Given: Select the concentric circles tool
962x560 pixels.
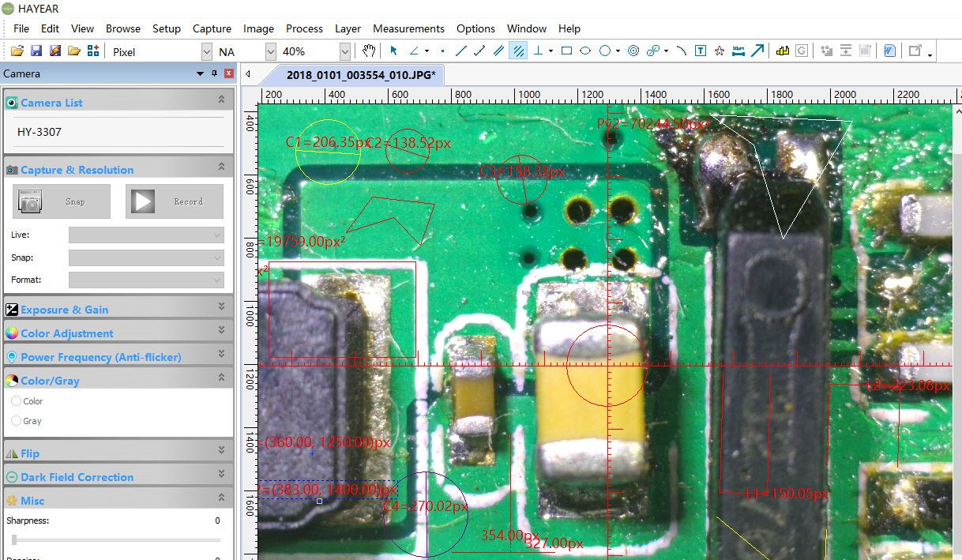Looking at the screenshot, I should pyautogui.click(x=633, y=51).
